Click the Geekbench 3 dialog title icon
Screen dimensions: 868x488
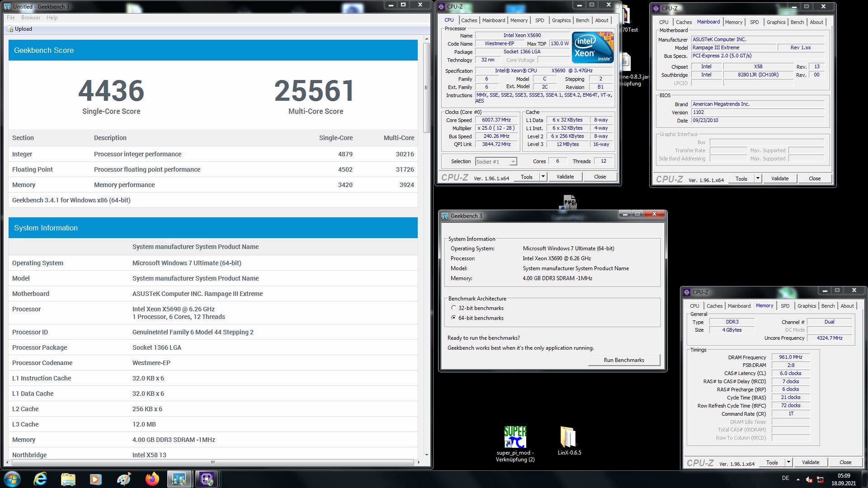pyautogui.click(x=445, y=216)
